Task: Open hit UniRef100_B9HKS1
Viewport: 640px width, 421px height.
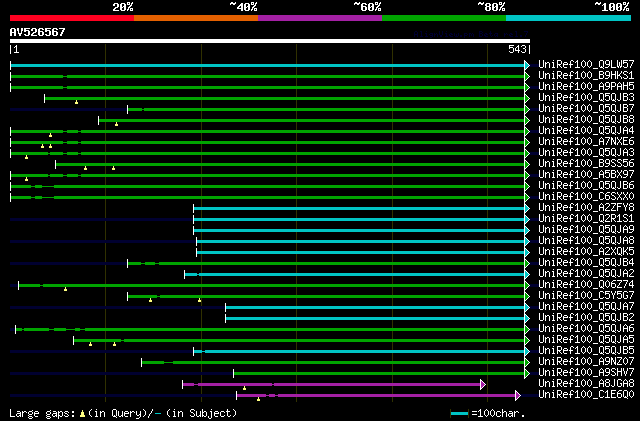Action: tap(586, 76)
